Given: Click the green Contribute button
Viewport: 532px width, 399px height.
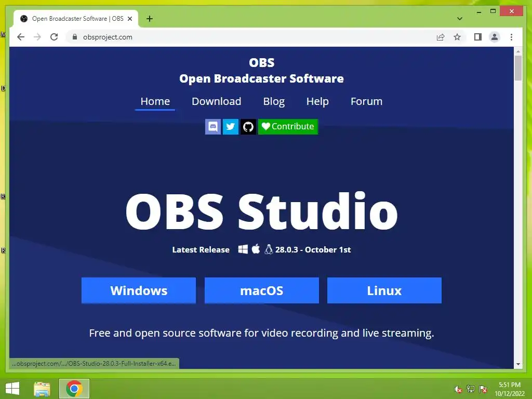Looking at the screenshot, I should (288, 127).
